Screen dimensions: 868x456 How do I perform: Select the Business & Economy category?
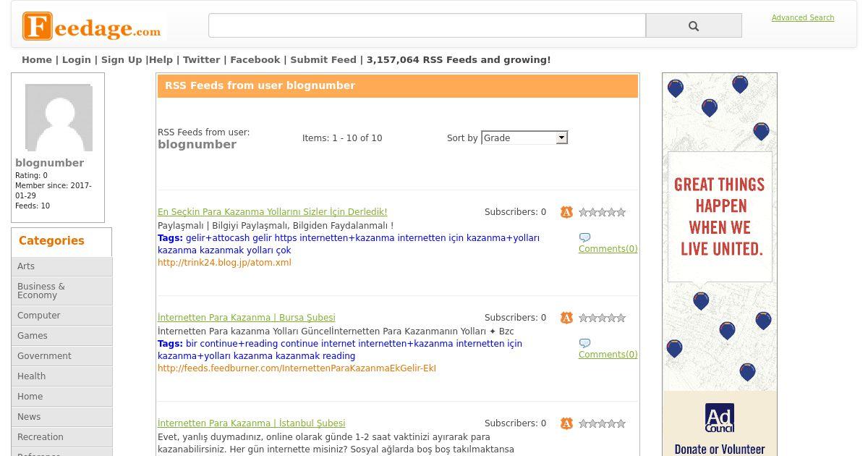[61, 291]
